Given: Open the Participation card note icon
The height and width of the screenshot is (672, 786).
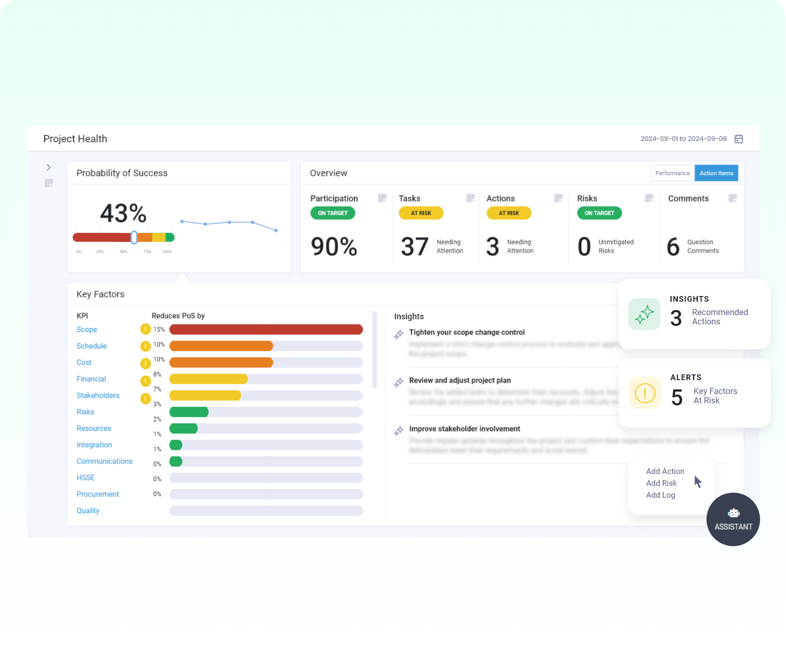Looking at the screenshot, I should pyautogui.click(x=382, y=198).
